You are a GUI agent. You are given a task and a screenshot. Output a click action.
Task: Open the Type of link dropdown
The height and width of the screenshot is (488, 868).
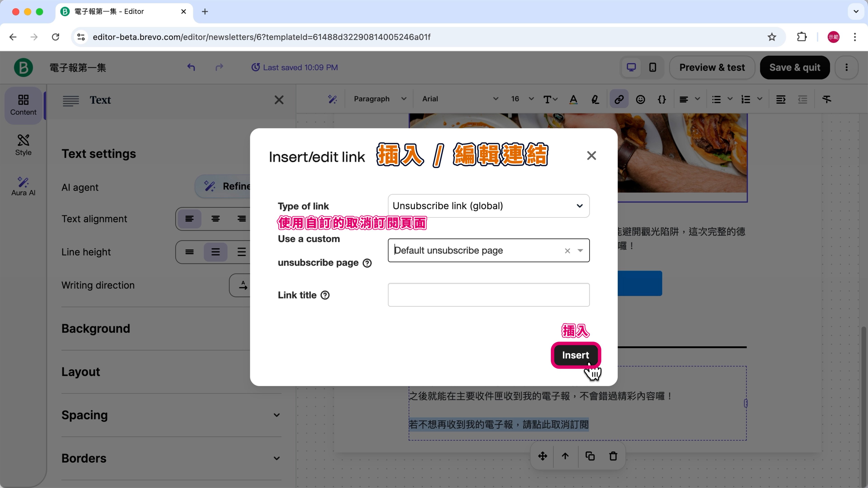488,206
